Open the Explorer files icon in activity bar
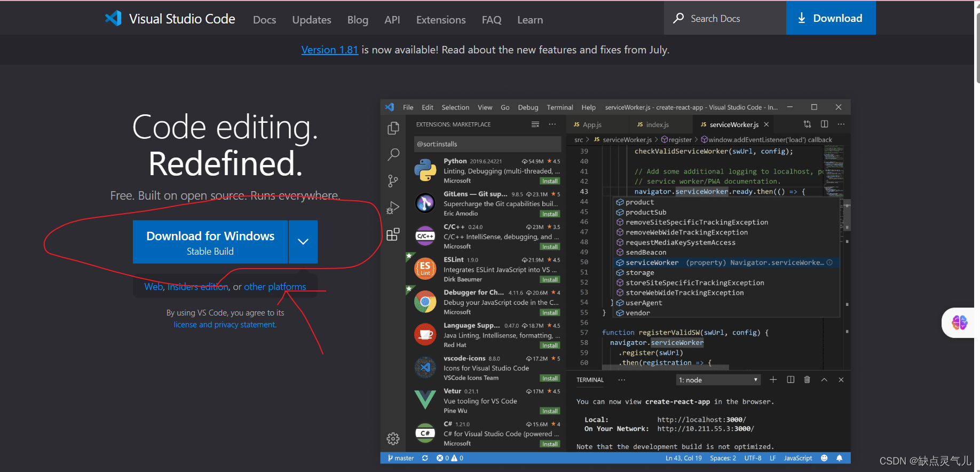The image size is (980, 472). coord(393,128)
